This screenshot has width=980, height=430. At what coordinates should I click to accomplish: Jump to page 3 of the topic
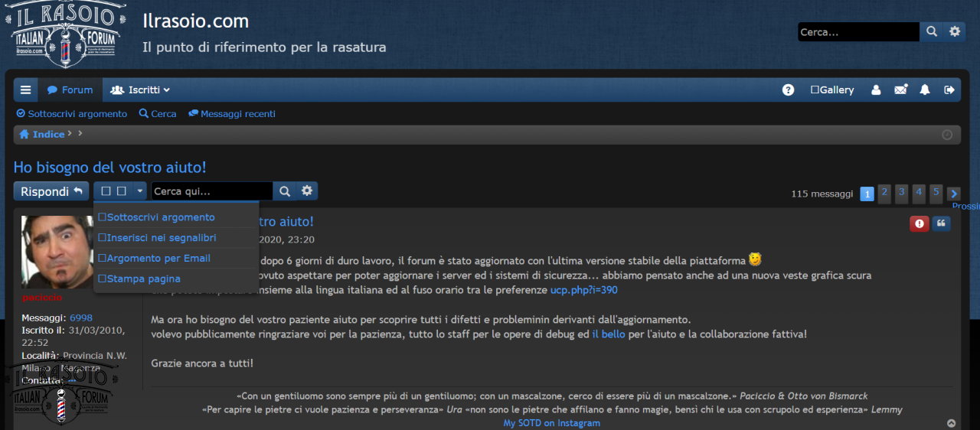click(902, 192)
